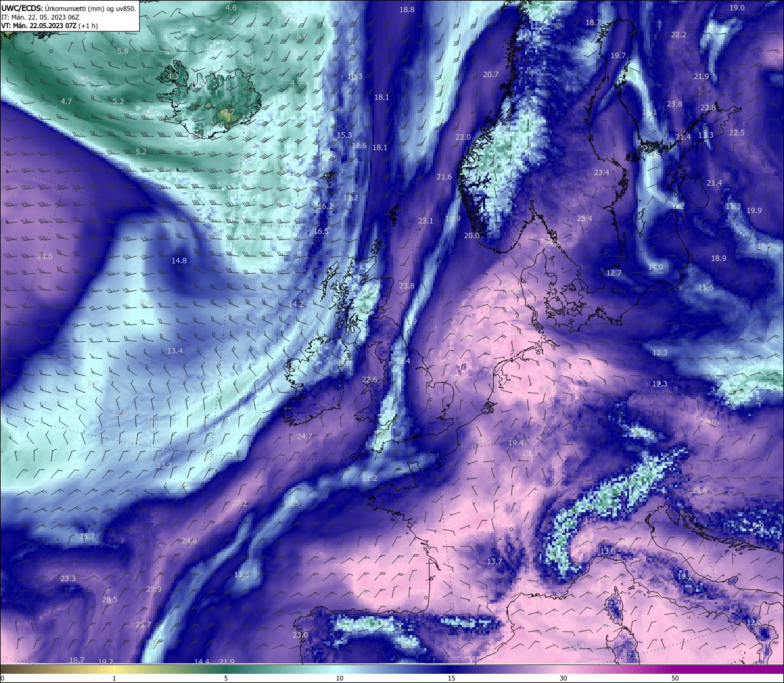The height and width of the screenshot is (683, 784).
Task: Click the 19.4 value over Belgium
Action: click(516, 443)
